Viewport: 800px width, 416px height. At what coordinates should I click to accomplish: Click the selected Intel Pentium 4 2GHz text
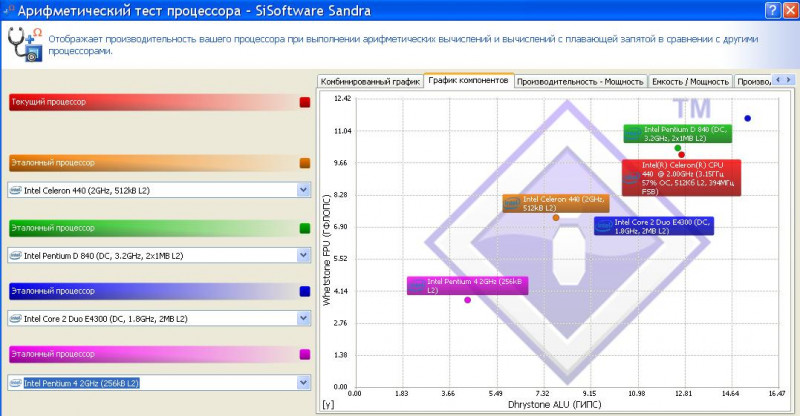tap(82, 383)
